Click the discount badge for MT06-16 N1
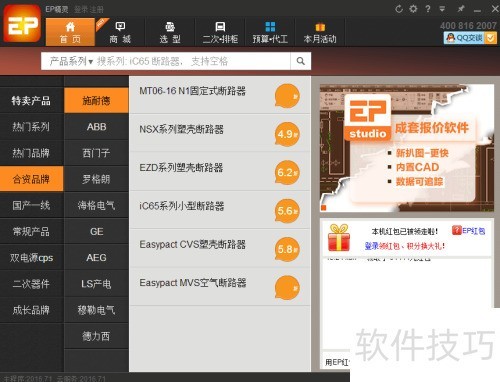The image size is (500, 382). click(x=287, y=96)
